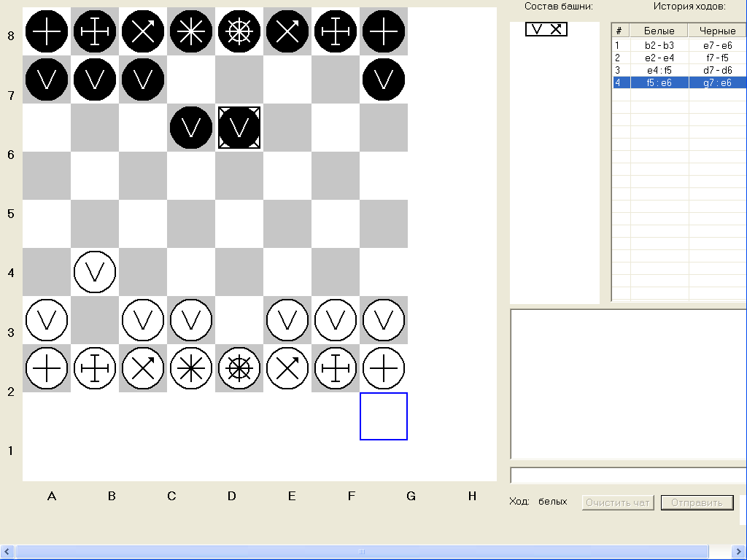The height and width of the screenshot is (560, 747).
Task: Click the # column header
Action: 621,31
